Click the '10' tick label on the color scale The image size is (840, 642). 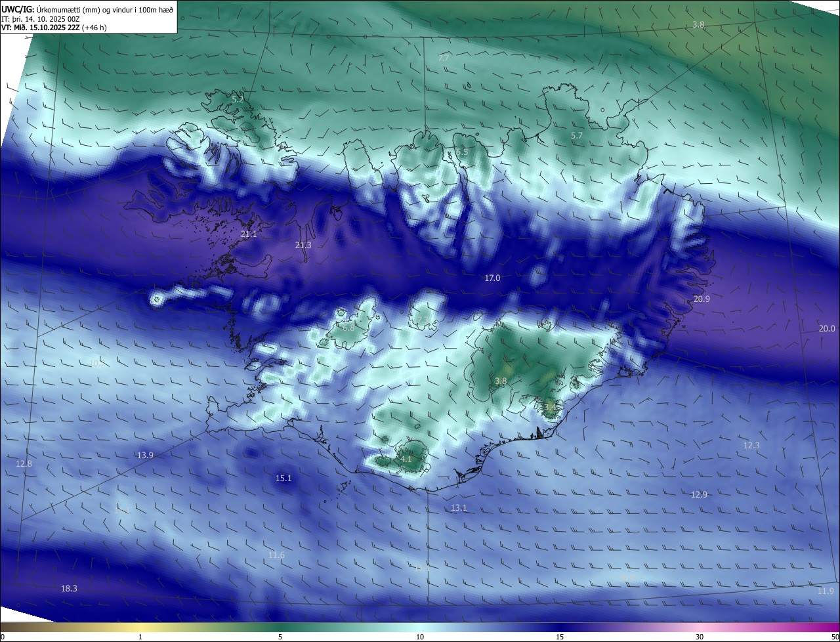coord(420,637)
